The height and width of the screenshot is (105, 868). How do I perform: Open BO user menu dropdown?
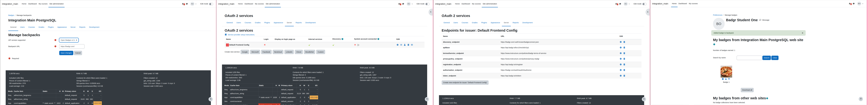click(x=860, y=4)
